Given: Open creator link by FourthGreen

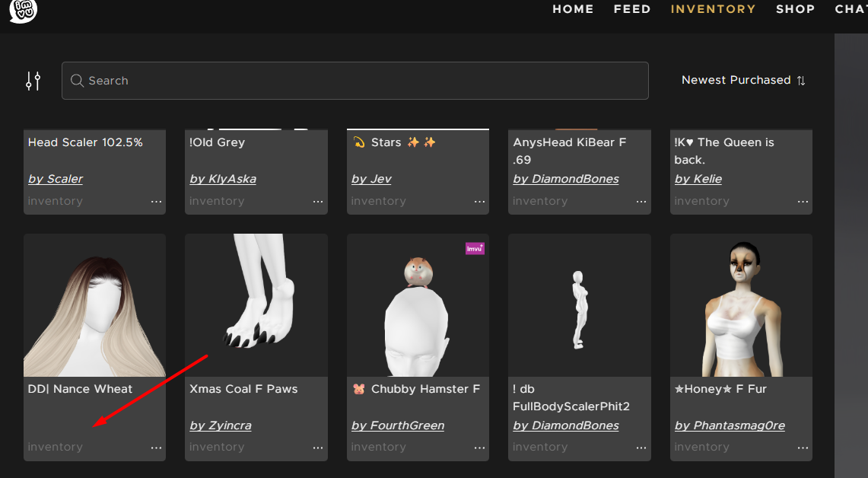Looking at the screenshot, I should pos(398,425).
